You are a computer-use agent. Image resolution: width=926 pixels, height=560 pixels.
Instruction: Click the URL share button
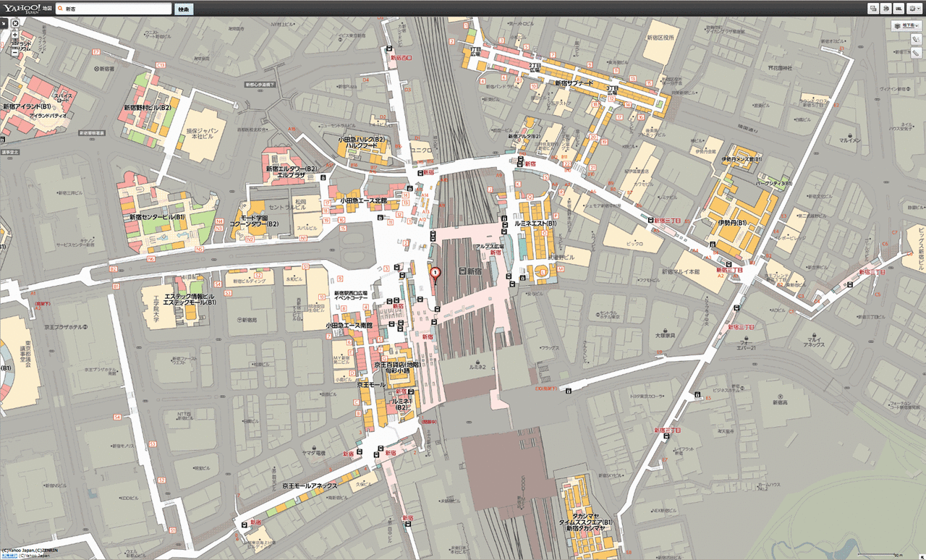coord(898,9)
